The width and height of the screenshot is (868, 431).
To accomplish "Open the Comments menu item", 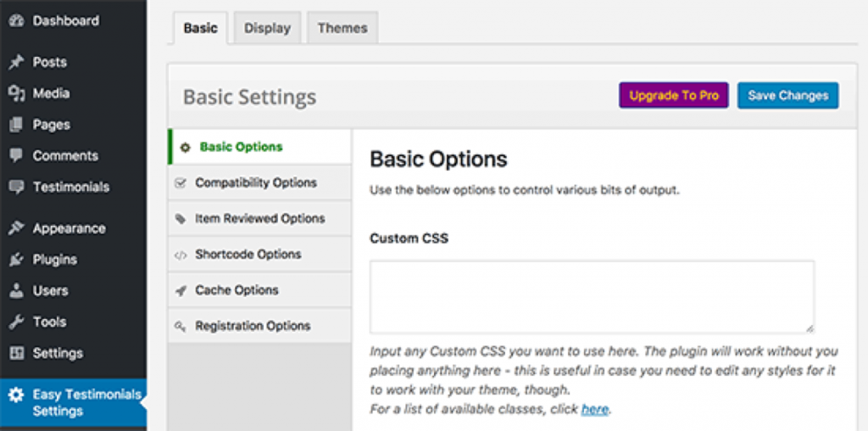I will pos(73,155).
